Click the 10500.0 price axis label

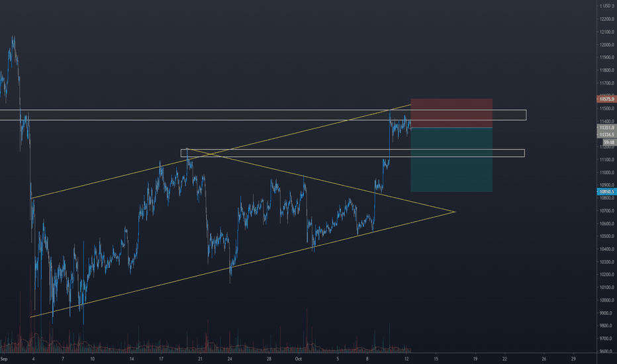click(607, 236)
